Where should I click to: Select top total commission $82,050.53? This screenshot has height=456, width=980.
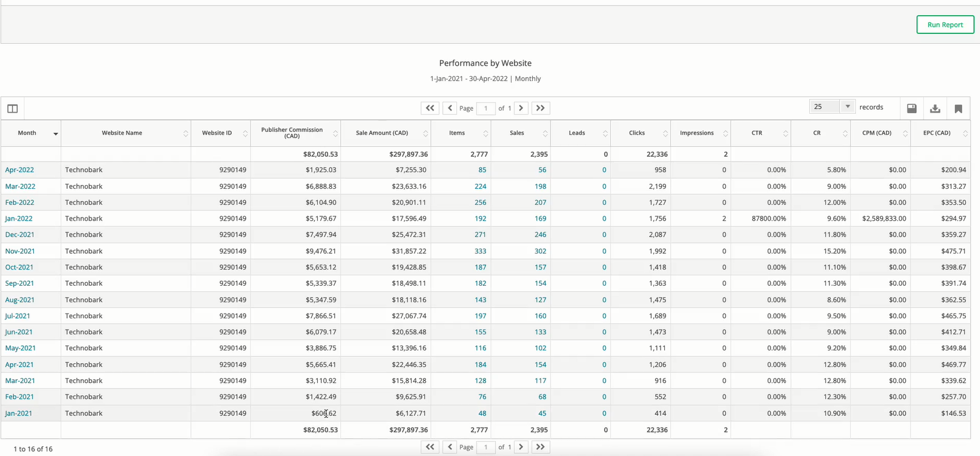[320, 154]
